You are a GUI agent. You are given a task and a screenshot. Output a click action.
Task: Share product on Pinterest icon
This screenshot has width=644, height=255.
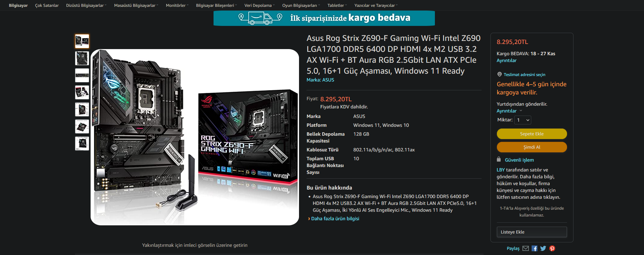coord(552,249)
